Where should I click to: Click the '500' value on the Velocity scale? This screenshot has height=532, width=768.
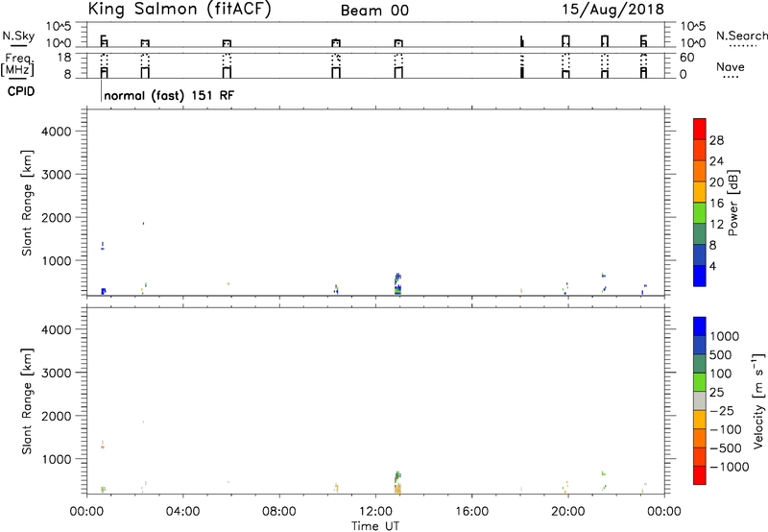[x=721, y=355]
